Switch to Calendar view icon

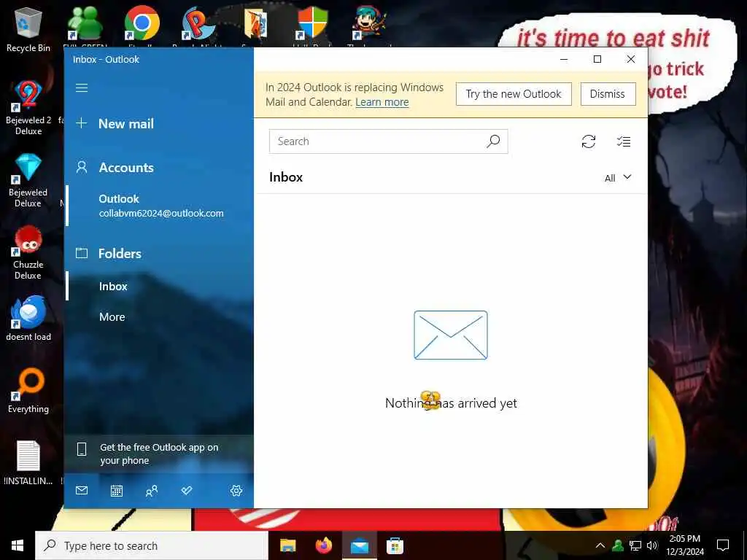pos(117,491)
